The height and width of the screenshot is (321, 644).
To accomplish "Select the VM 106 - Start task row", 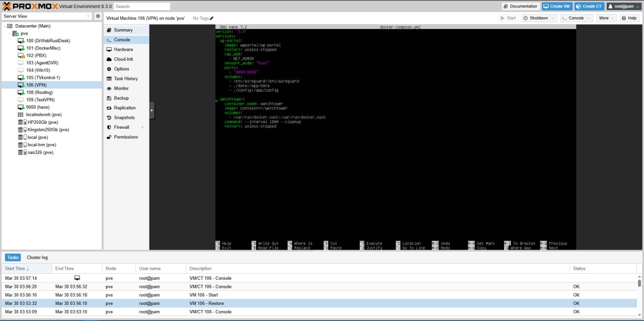I will tap(319, 295).
